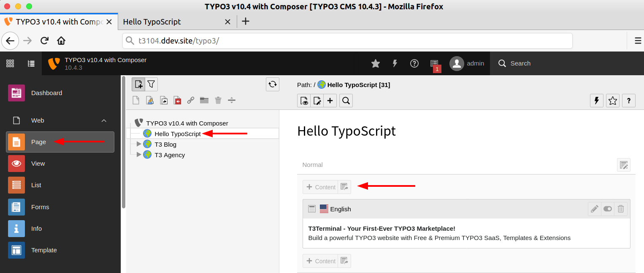The height and width of the screenshot is (273, 644).
Task: Click the docheader search magnifier button
Action: (346, 101)
